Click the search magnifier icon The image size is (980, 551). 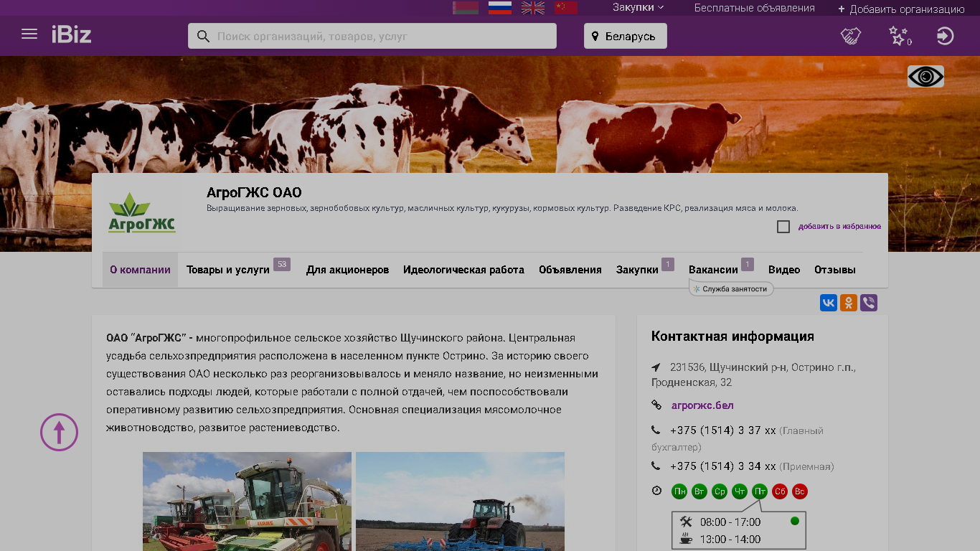pyautogui.click(x=203, y=36)
